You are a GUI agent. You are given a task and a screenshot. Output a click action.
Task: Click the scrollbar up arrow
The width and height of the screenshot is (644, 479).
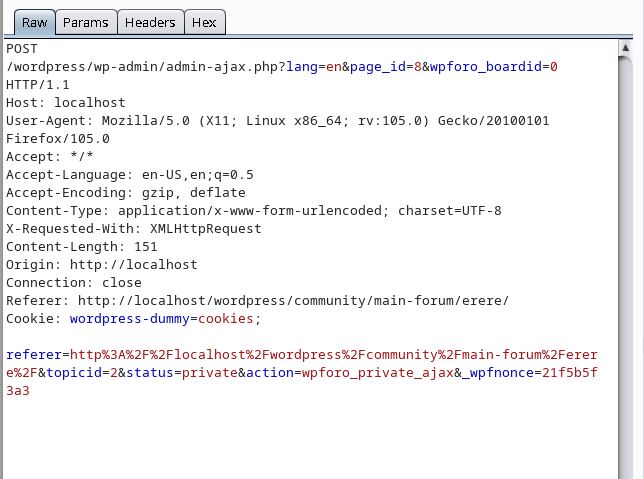pyautogui.click(x=625, y=48)
